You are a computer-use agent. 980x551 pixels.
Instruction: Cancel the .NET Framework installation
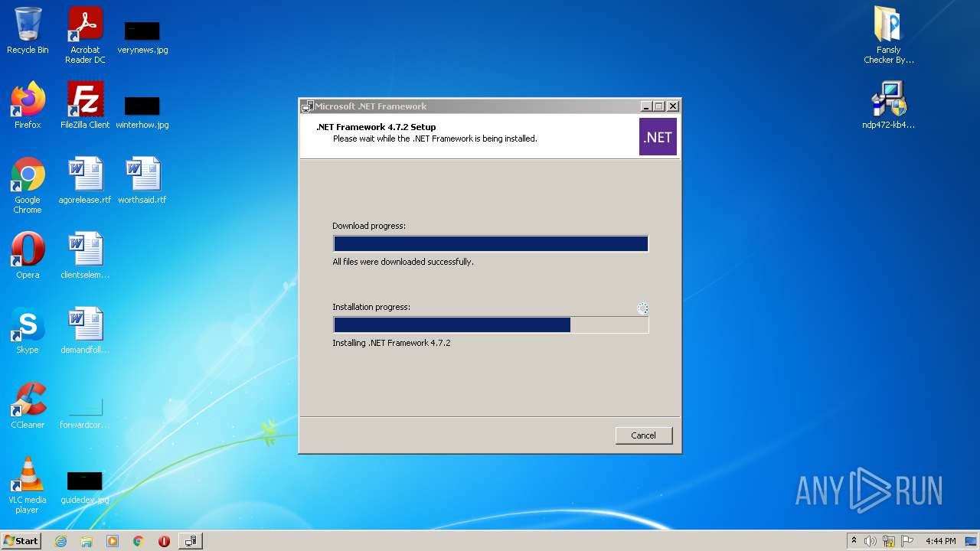[x=644, y=435]
